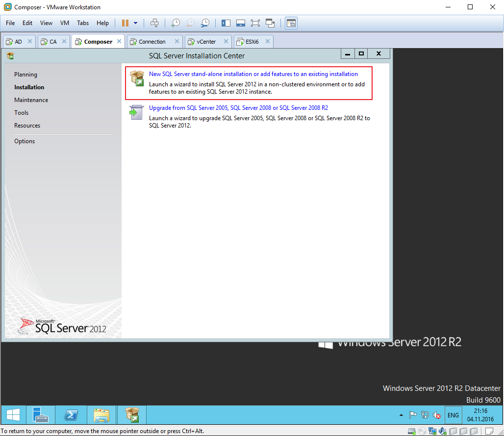
Task: Click SQL Server setup taskbar icon
Action: pos(132,415)
